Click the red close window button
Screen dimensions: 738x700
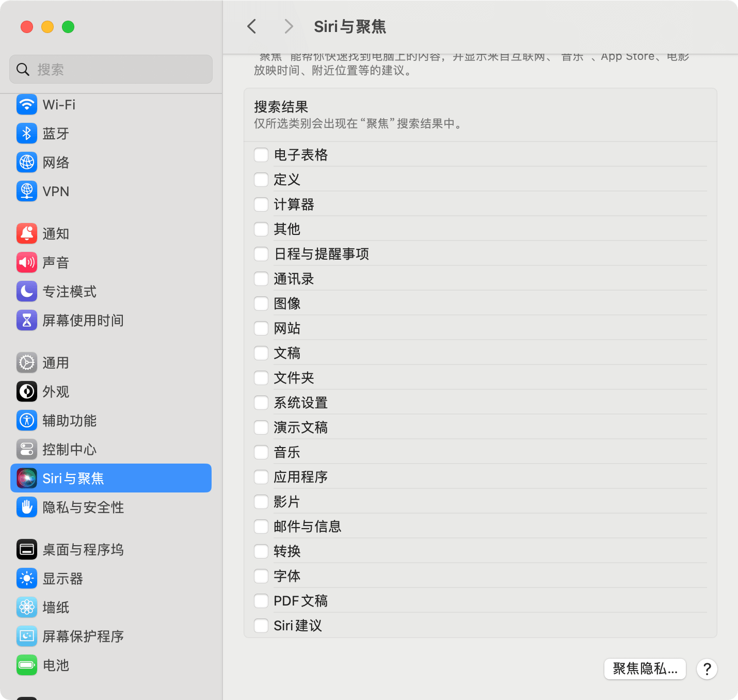click(27, 27)
